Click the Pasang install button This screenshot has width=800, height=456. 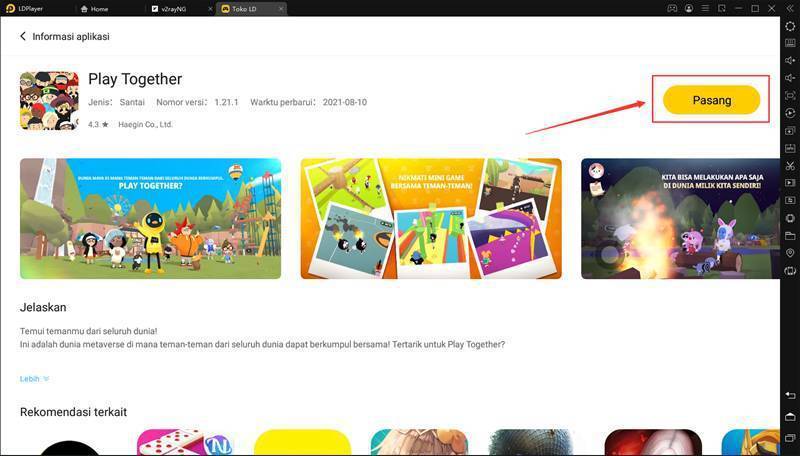(711, 100)
